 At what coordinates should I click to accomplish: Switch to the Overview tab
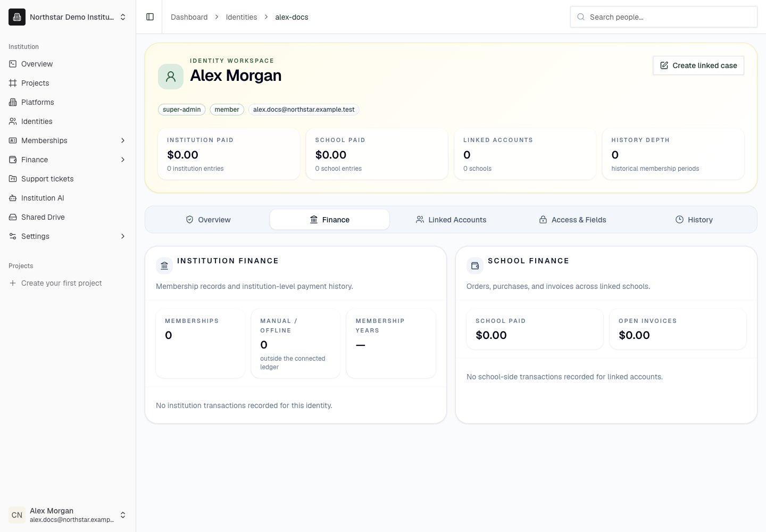pyautogui.click(x=208, y=220)
